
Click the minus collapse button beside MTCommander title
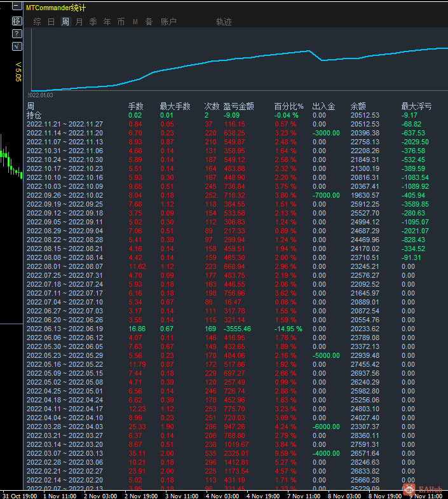tap(17, 6)
